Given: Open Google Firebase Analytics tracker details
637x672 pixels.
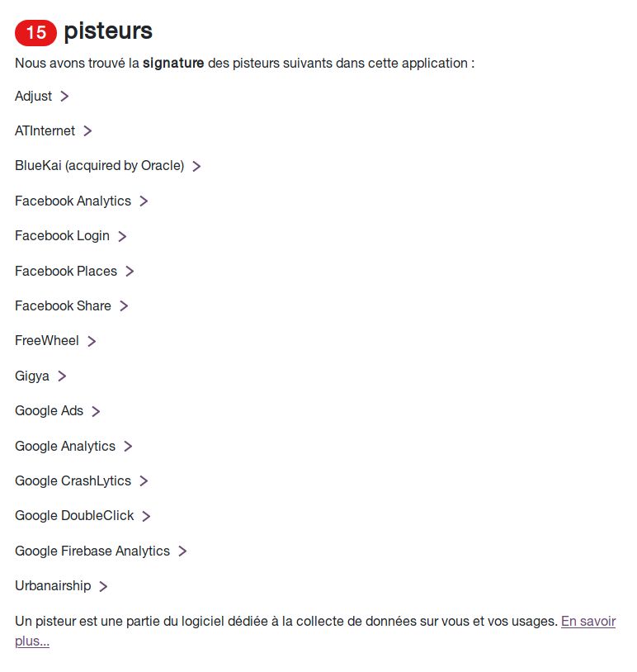Looking at the screenshot, I should [92, 551].
